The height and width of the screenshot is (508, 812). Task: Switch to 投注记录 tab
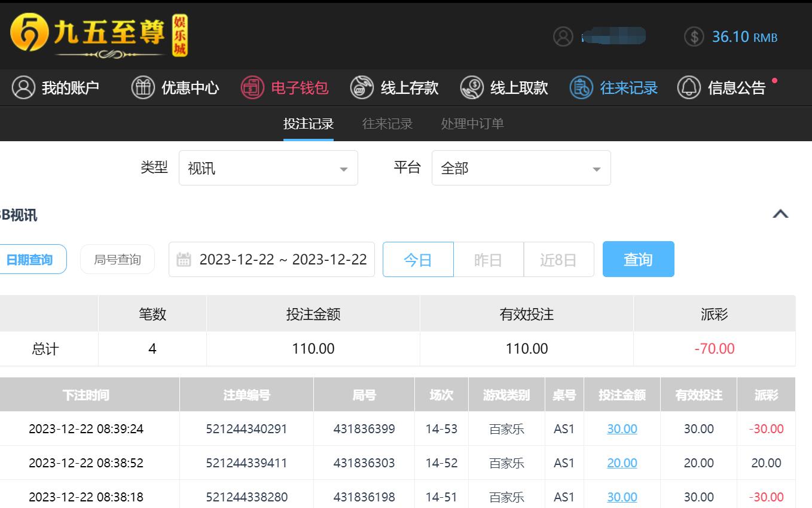[309, 124]
